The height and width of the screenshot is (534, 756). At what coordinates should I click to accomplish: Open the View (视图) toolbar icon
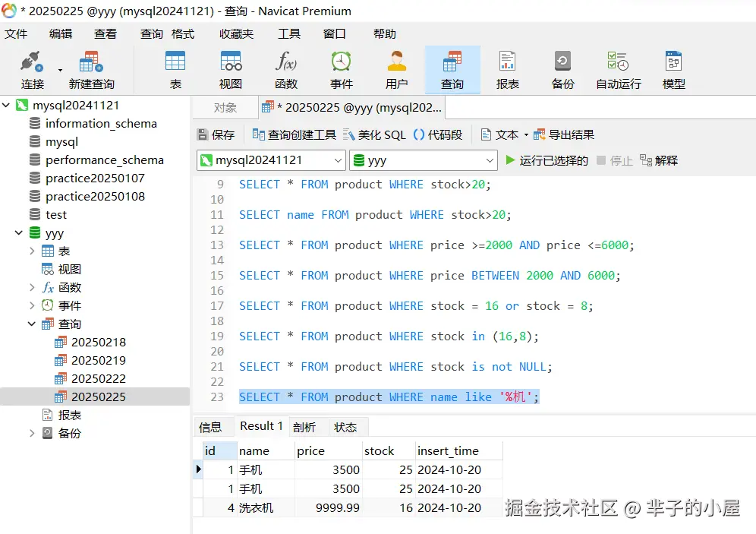[231, 71]
